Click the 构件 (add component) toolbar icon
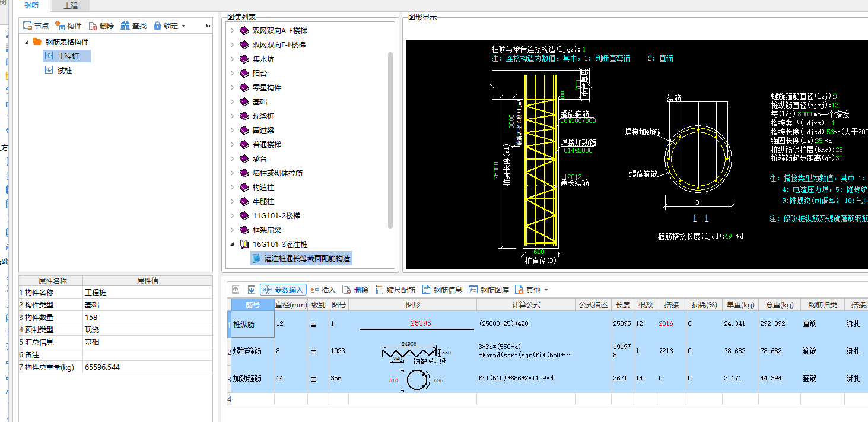Screen dimensions: 868x422 (60, 26)
